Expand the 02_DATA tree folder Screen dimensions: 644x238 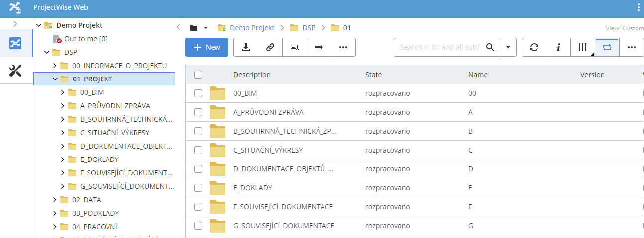[x=55, y=200]
